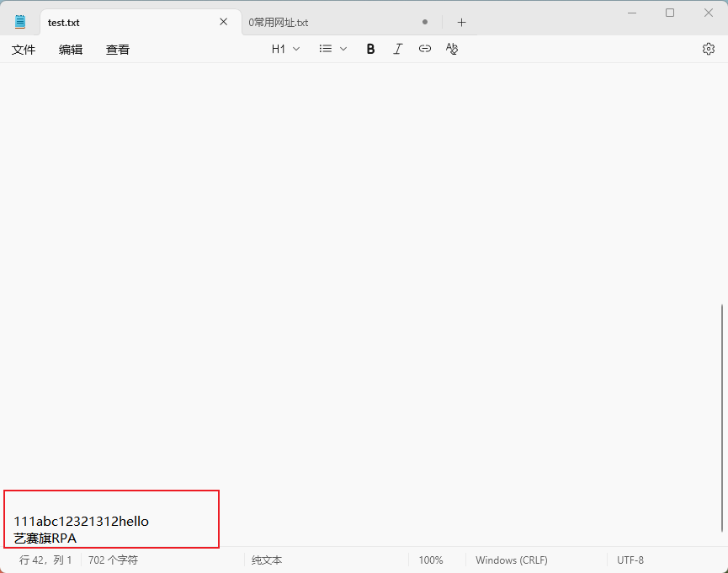Expand the H1 heading dropdown
Image resolution: width=728 pixels, height=573 pixels.
click(285, 49)
